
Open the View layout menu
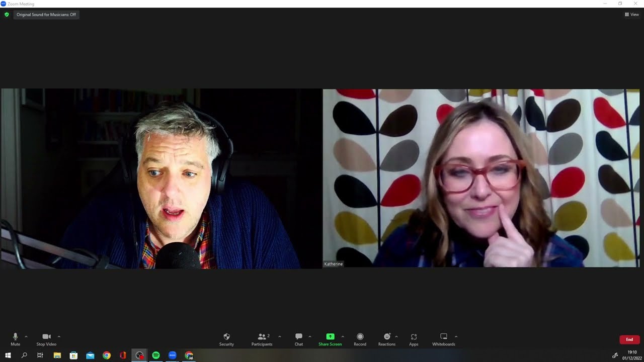pos(632,15)
